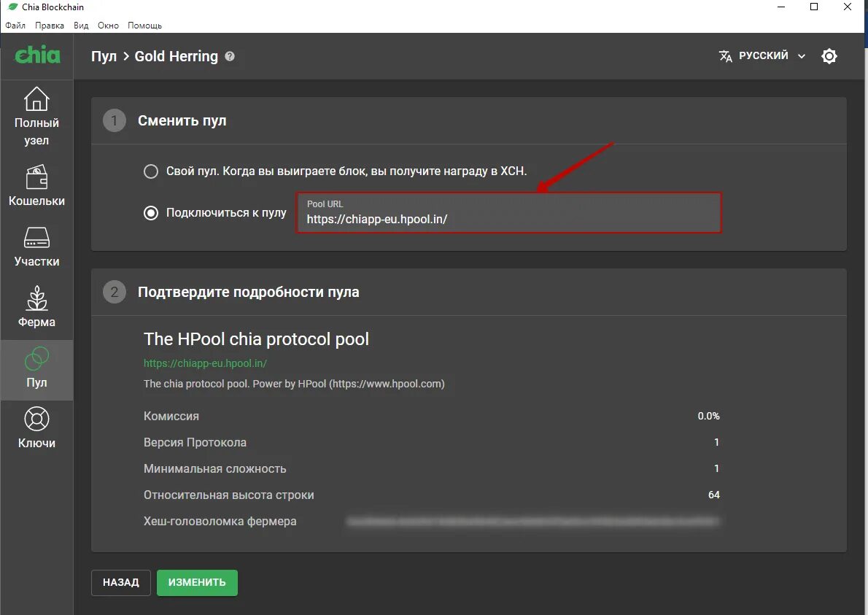Click the help question mark near Gold Herring
Image resolution: width=868 pixels, height=615 pixels.
[x=230, y=56]
